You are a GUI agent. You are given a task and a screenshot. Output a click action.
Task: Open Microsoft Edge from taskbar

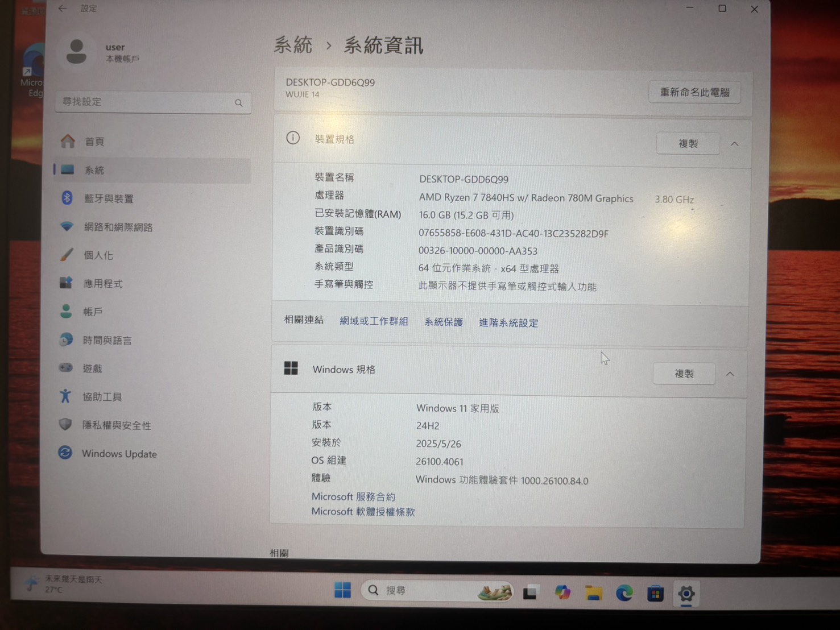pos(624,594)
